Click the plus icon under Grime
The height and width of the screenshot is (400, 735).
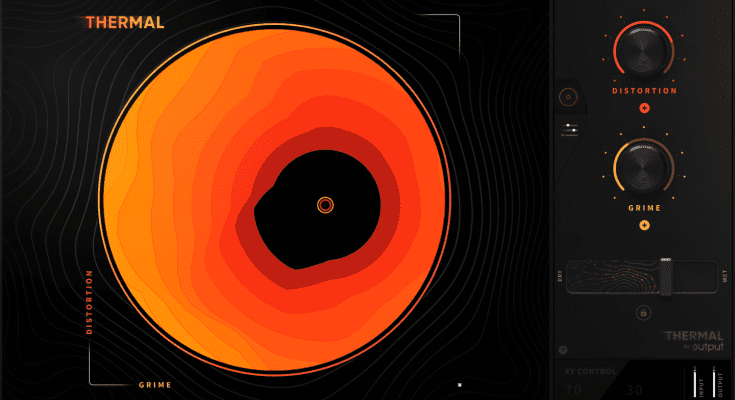coord(644,225)
